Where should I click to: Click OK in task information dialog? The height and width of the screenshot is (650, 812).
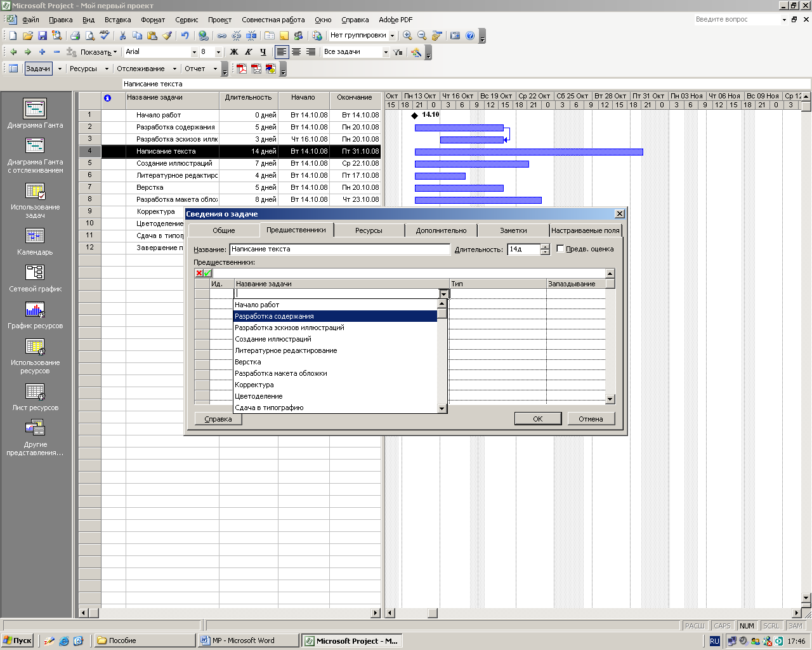538,418
